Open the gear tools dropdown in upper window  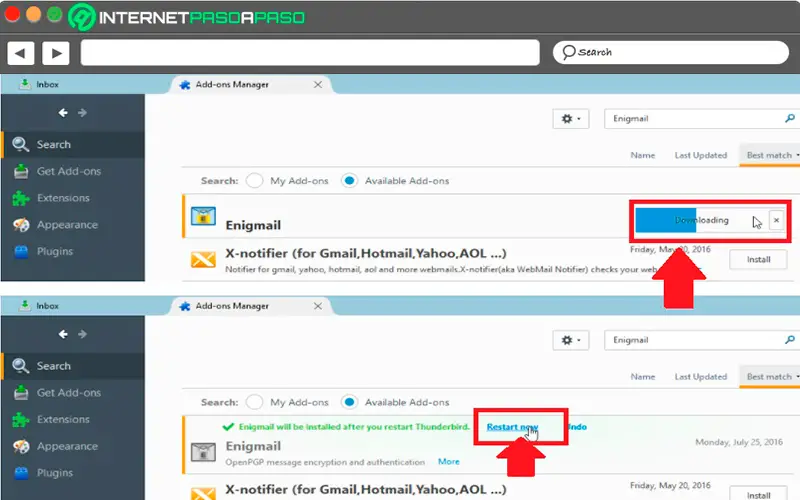tap(571, 119)
